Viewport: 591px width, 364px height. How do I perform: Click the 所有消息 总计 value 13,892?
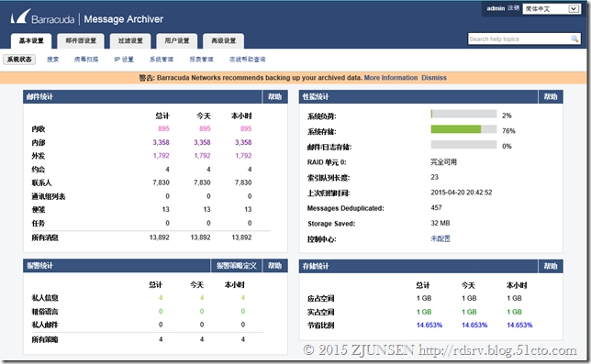tap(160, 237)
